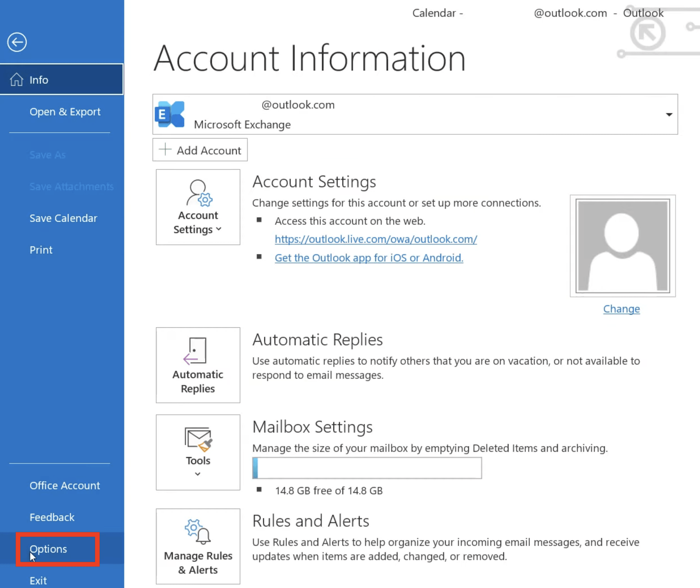Open the account selector dropdown arrow
700x588 pixels.
coord(669,114)
